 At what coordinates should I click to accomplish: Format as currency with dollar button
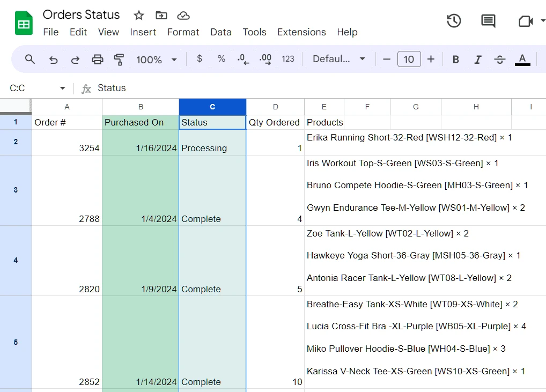pos(200,59)
